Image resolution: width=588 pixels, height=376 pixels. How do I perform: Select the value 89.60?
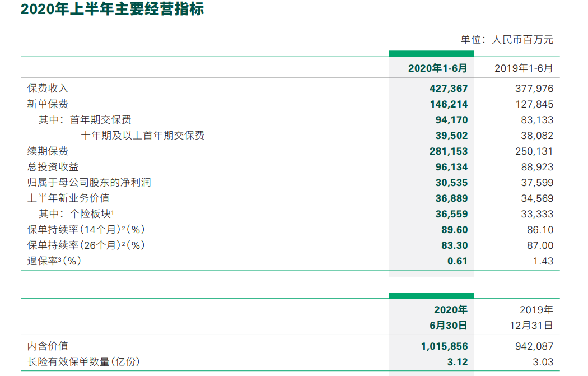[x=455, y=230]
